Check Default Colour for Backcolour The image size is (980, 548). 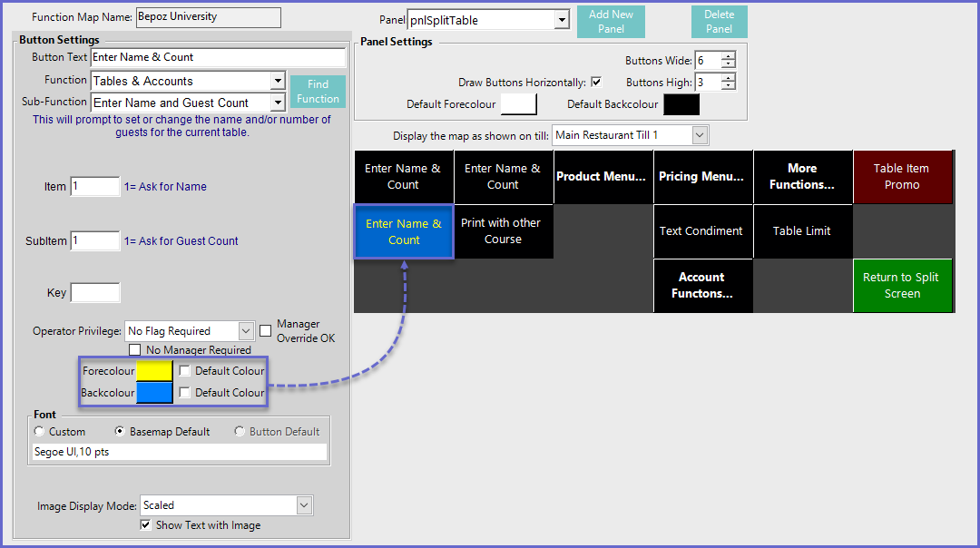(184, 393)
